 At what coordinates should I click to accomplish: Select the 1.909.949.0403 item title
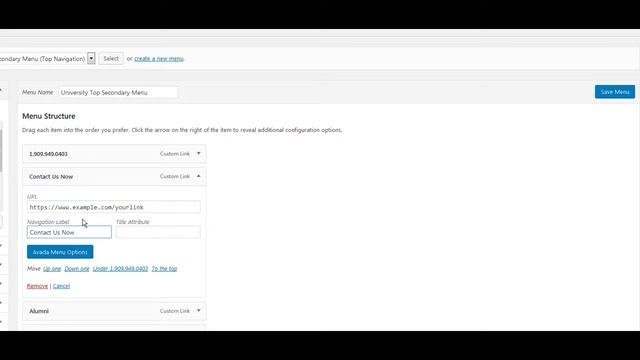coord(48,154)
